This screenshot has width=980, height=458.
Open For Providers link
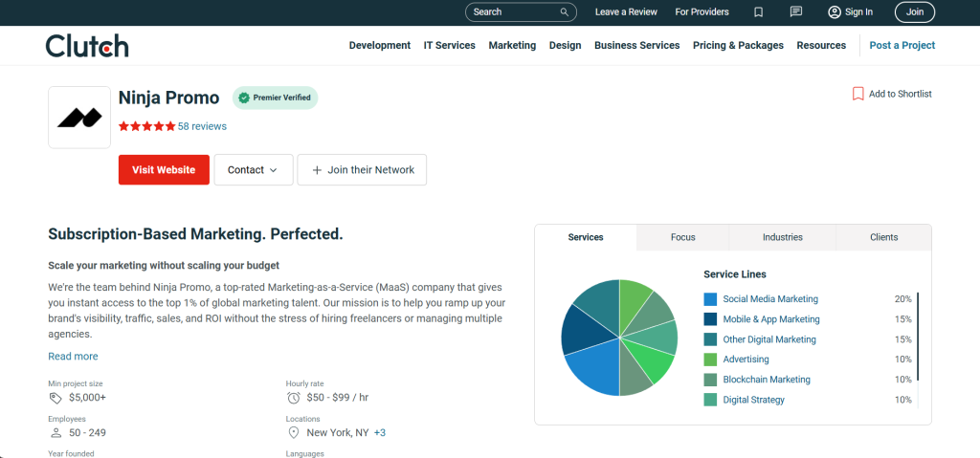702,11
